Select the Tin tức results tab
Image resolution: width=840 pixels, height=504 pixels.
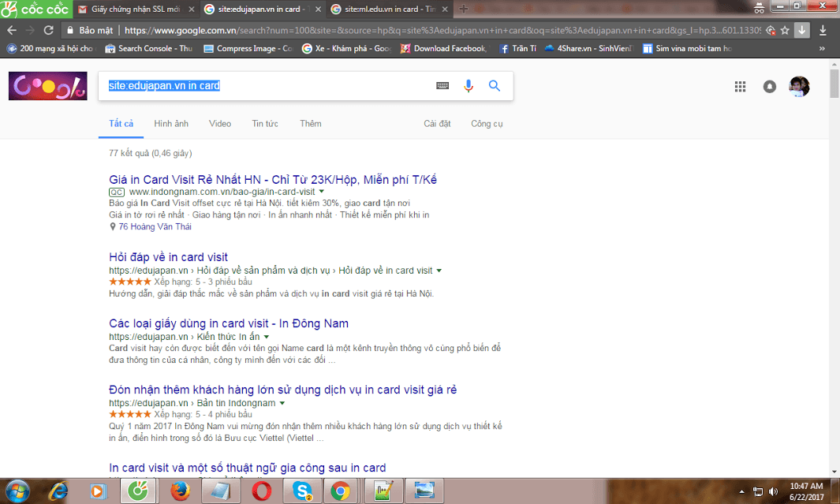click(265, 124)
